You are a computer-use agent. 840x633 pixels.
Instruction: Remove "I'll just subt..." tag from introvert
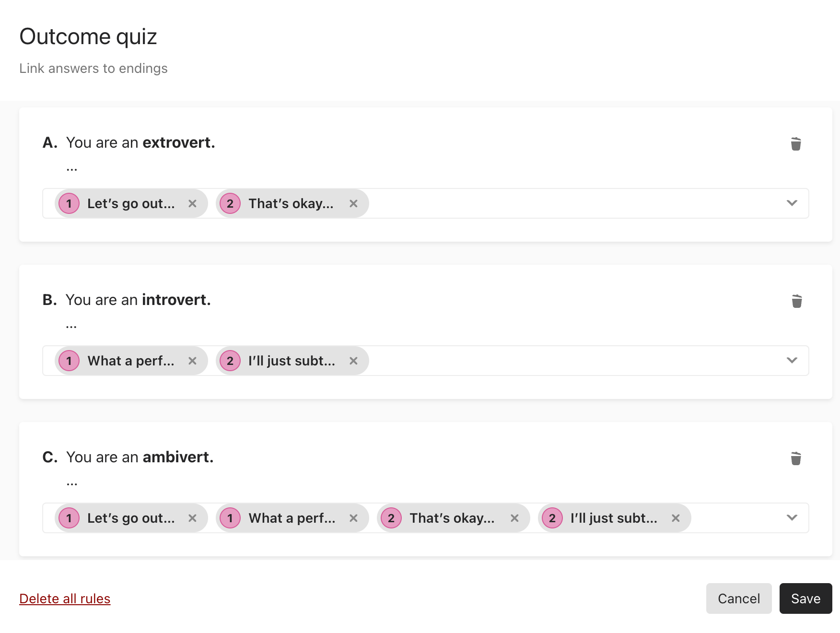click(353, 361)
